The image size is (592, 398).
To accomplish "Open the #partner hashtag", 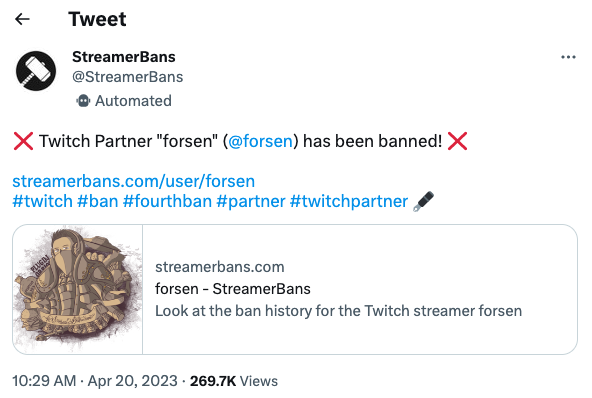I will [x=251, y=201].
